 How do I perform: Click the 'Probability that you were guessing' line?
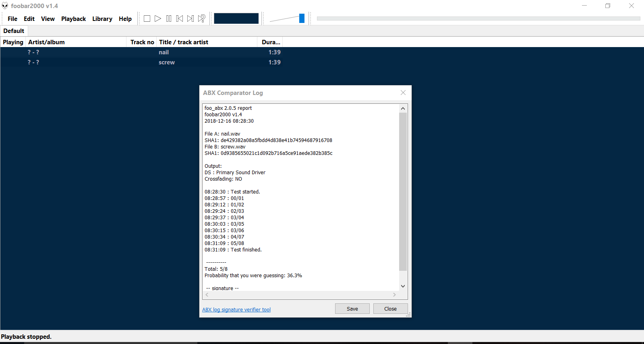pos(253,276)
